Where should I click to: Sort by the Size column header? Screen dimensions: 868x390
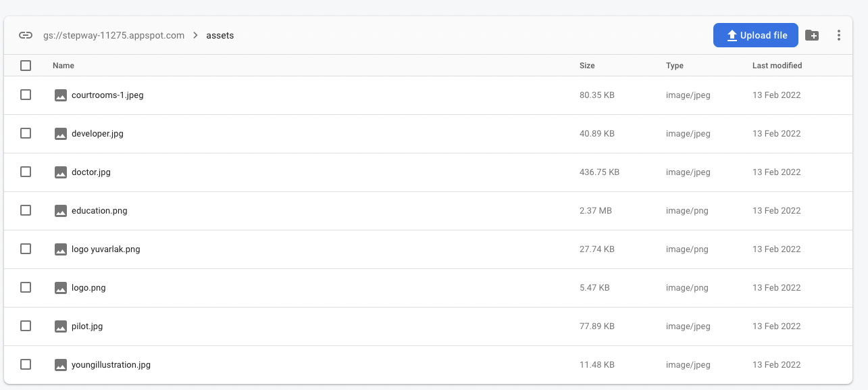click(587, 66)
